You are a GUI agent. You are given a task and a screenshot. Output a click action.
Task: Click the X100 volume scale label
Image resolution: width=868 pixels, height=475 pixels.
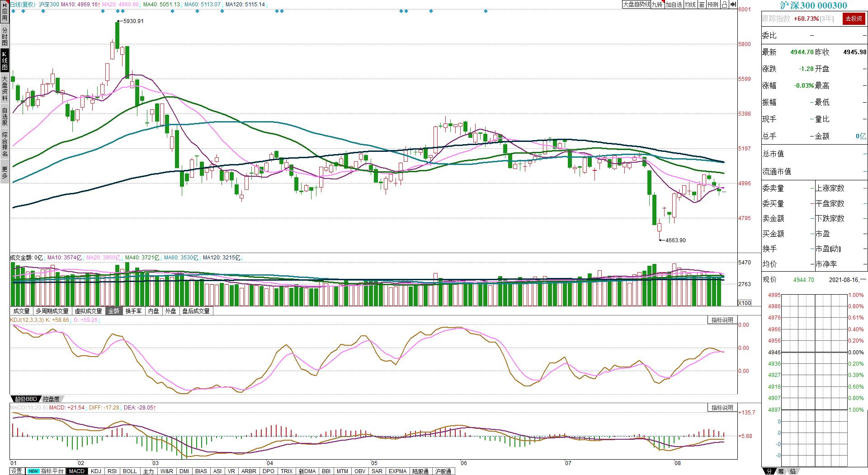point(745,303)
